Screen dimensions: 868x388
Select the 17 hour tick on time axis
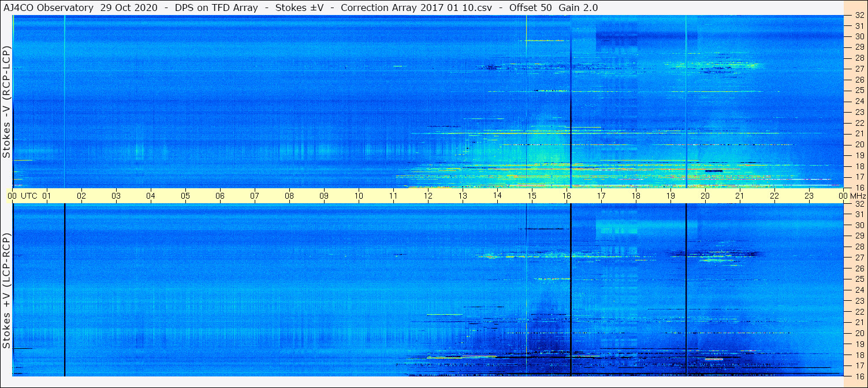[x=601, y=196]
